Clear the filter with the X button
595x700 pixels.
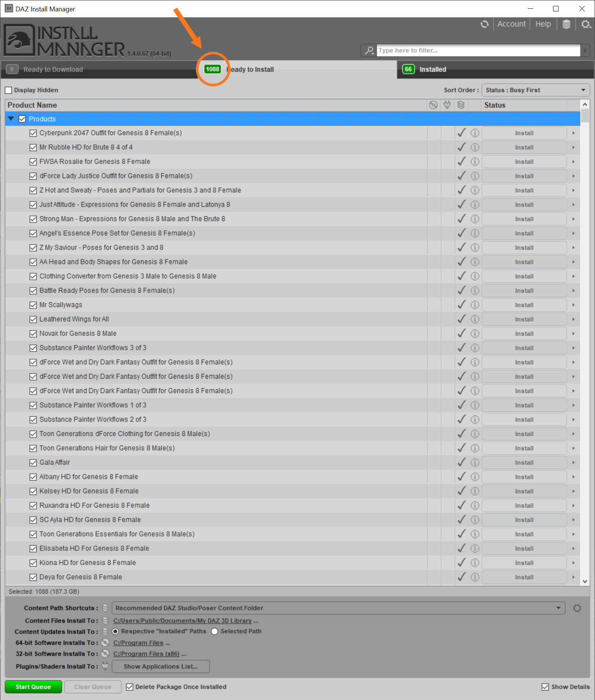tap(585, 50)
